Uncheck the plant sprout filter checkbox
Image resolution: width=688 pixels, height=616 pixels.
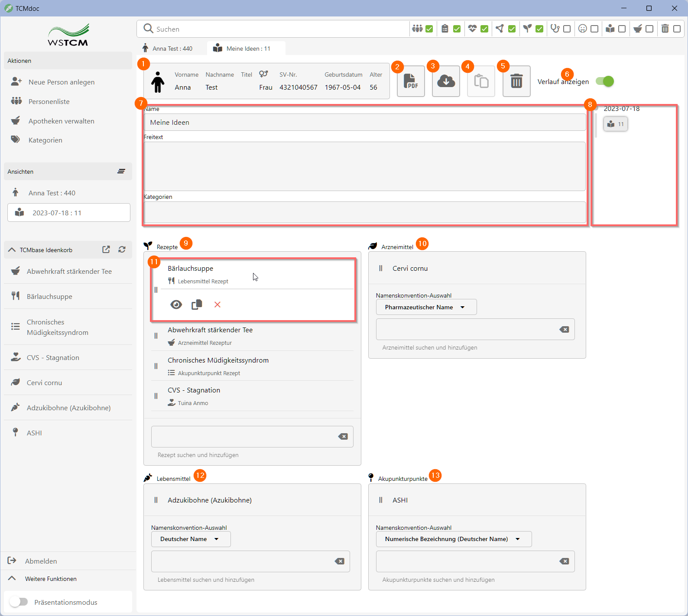coord(539,29)
